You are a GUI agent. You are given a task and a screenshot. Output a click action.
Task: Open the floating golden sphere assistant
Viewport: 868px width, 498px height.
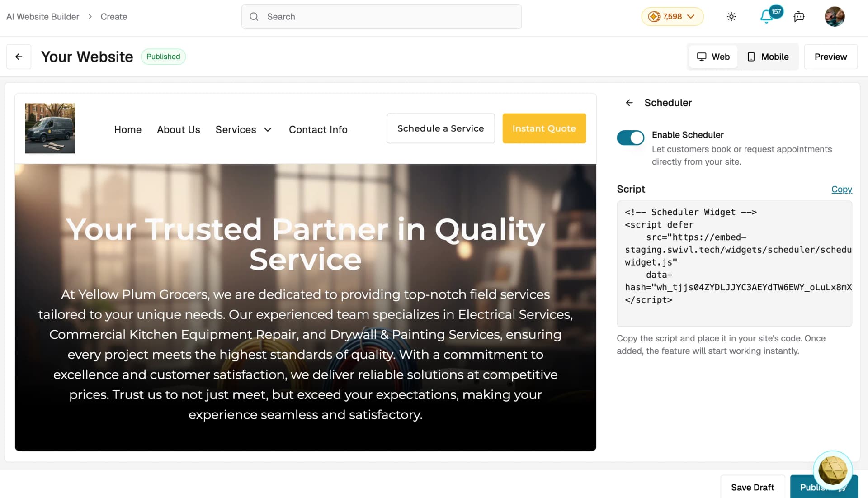pos(833,470)
